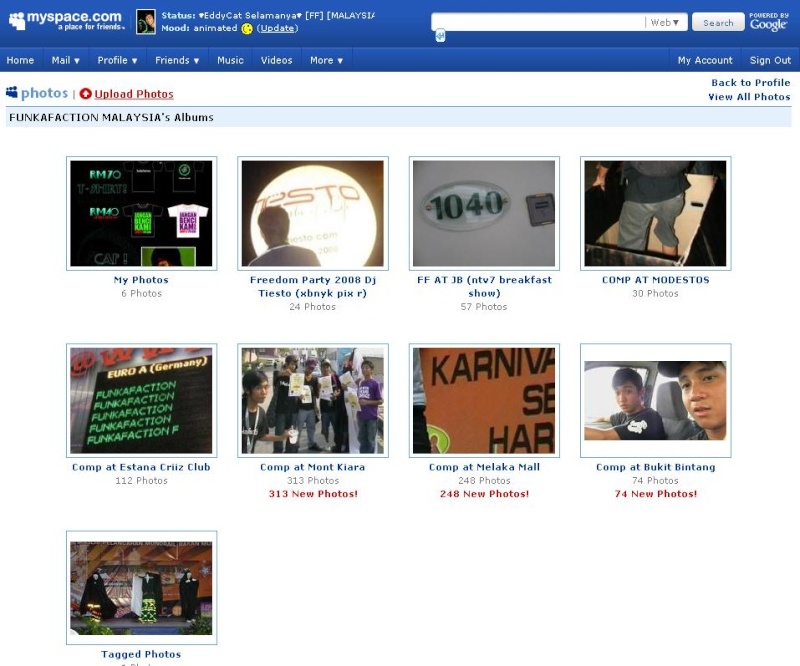800x666 pixels.
Task: Click Comp at Estana Criiz Club title
Action: pos(141,467)
